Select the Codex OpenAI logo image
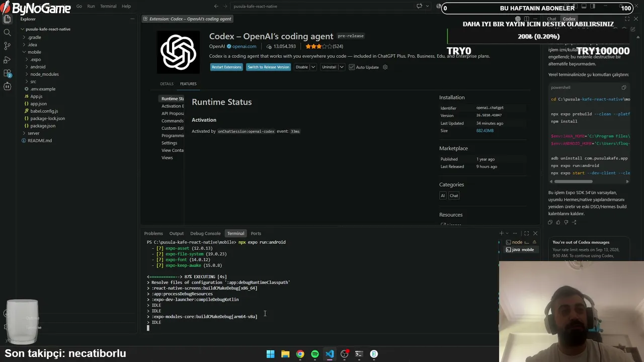644x362 pixels. coord(178,52)
